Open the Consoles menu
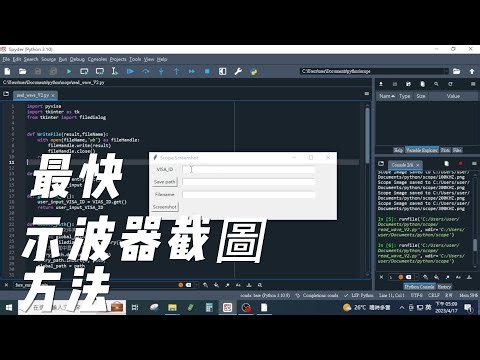The width and height of the screenshot is (480, 360). (97, 59)
